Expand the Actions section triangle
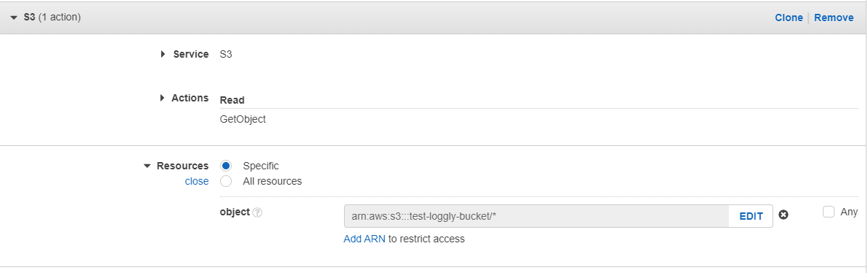The height and width of the screenshot is (273, 868). pyautogui.click(x=163, y=98)
